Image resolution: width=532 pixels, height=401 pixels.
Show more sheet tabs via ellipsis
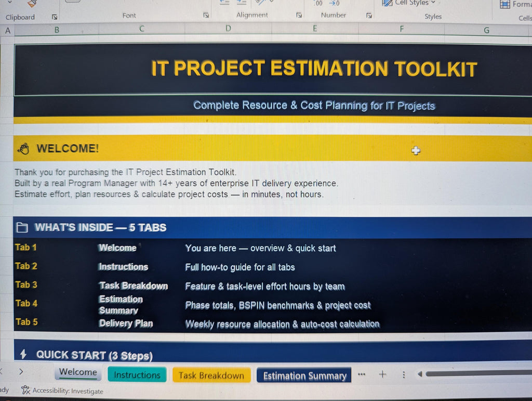(x=362, y=374)
